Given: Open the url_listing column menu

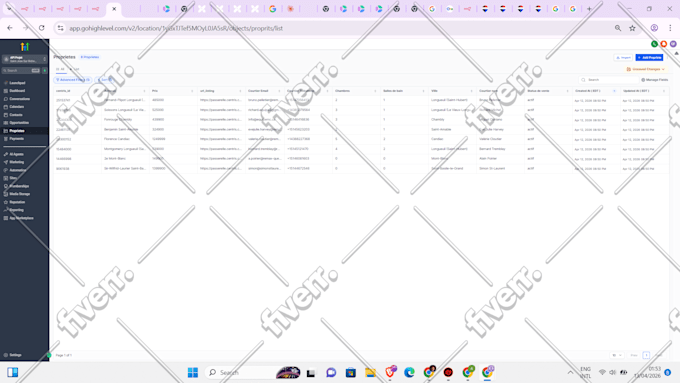Looking at the screenshot, I should coord(240,91).
